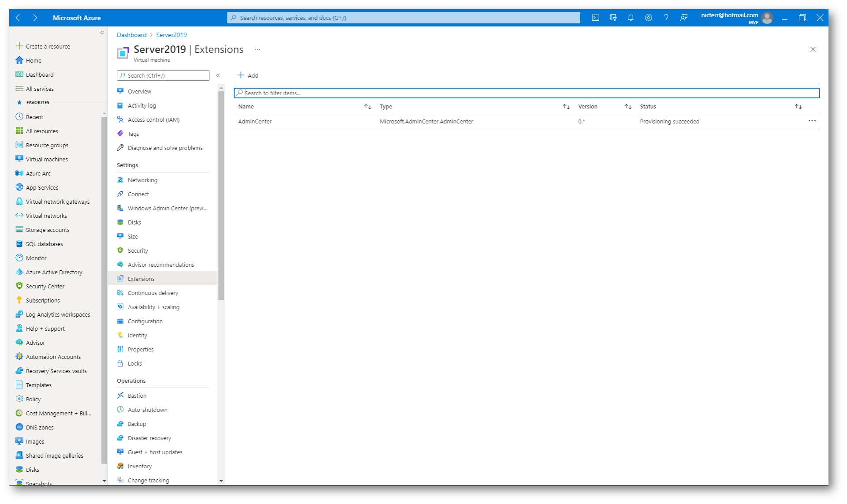The image size is (847, 504).
Task: Click the Disks icon under Settings
Action: [x=120, y=222]
